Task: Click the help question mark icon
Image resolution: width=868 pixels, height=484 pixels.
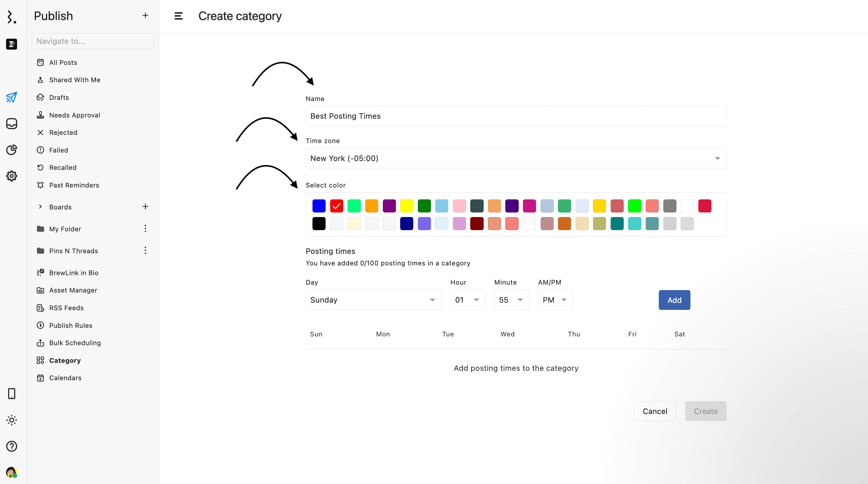Action: 12,446
